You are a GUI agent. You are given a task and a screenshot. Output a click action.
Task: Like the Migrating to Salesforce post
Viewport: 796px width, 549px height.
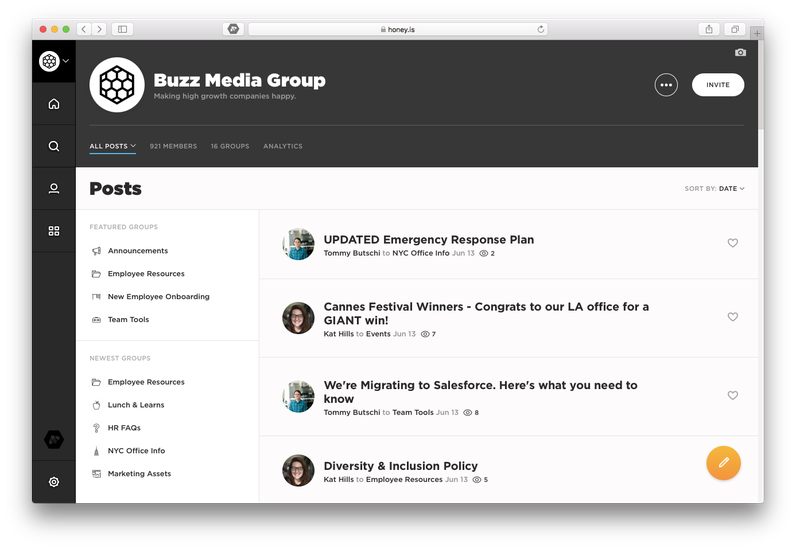[x=733, y=395]
